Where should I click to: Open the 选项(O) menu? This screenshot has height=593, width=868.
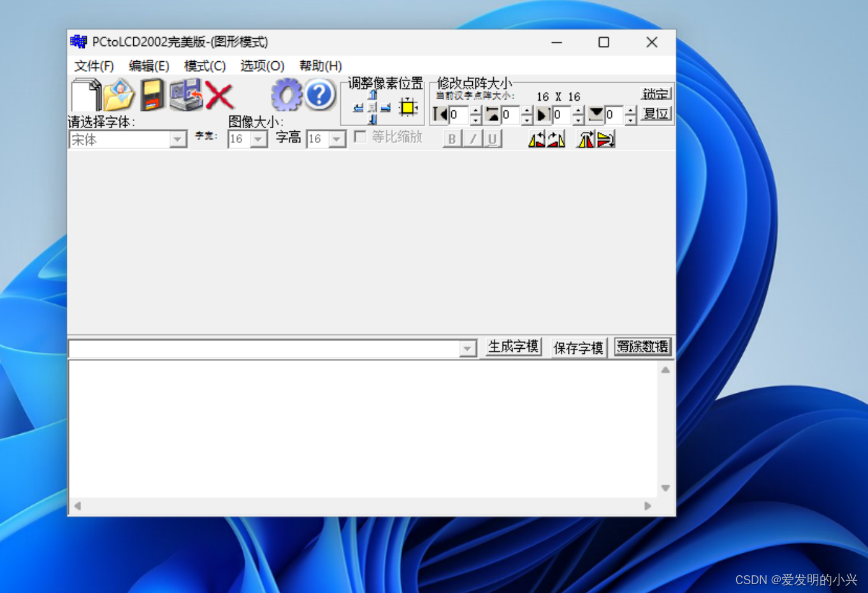262,66
